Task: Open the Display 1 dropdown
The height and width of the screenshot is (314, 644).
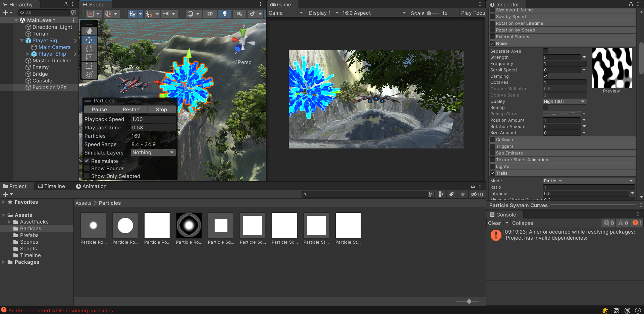Action: [x=323, y=13]
